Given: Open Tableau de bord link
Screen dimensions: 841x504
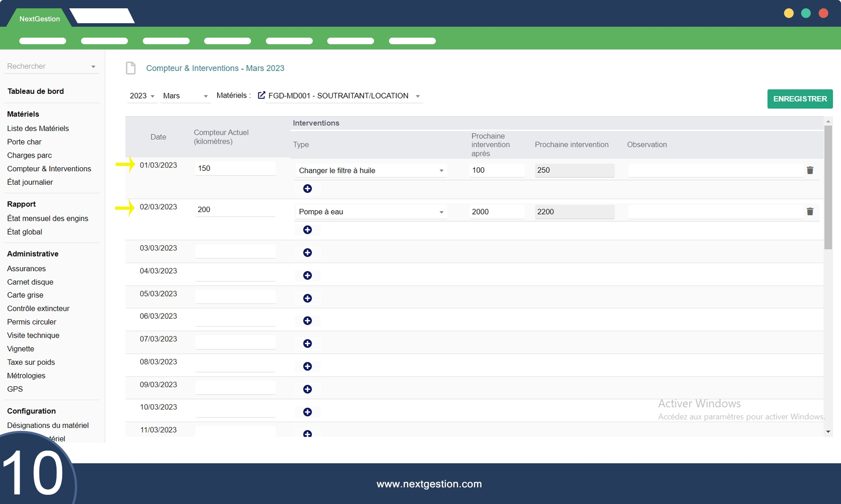Looking at the screenshot, I should pos(35,91).
